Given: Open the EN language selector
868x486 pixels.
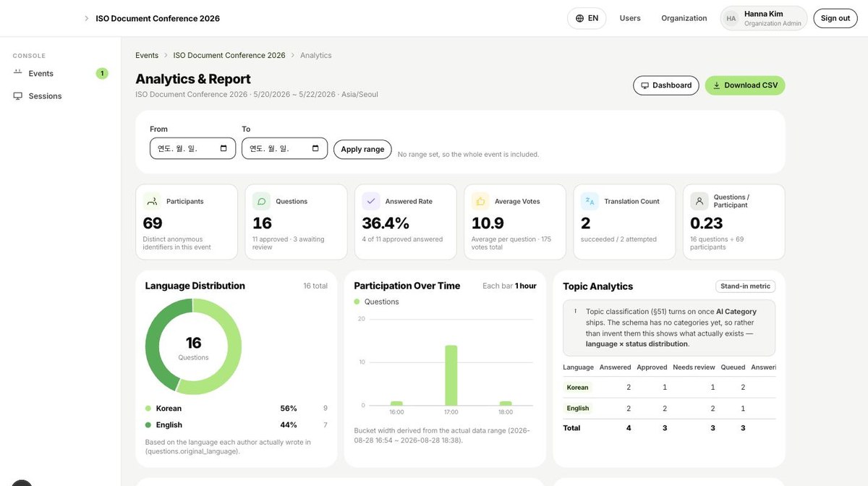Looking at the screenshot, I should point(587,18).
